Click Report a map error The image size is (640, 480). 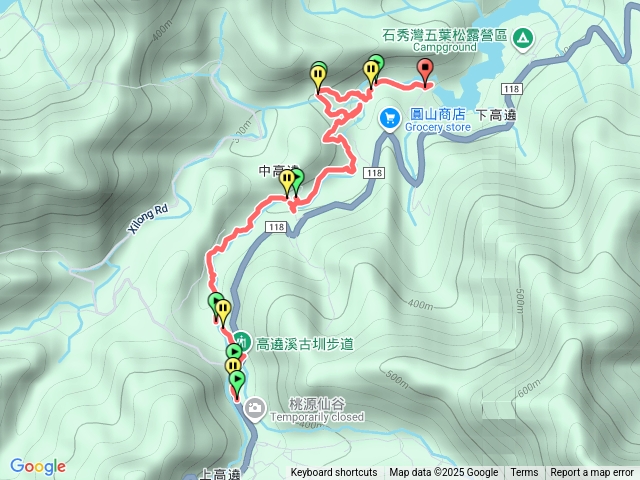pos(592,473)
